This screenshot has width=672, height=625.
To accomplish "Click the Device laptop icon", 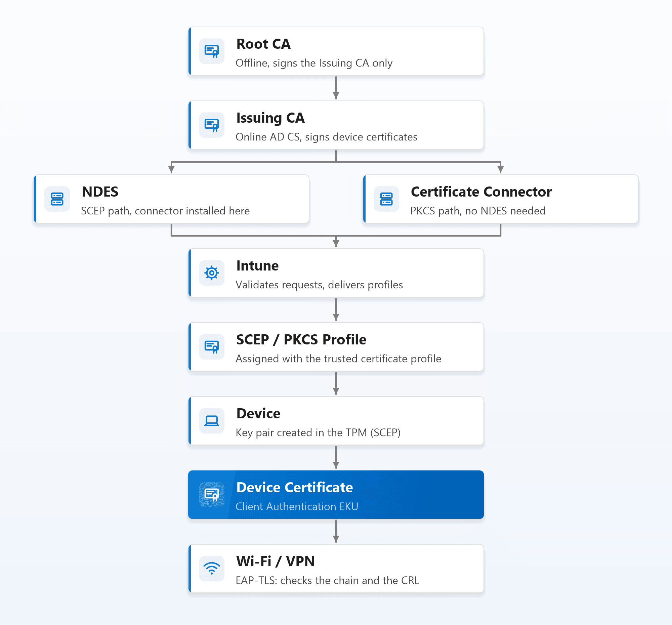I will tap(212, 421).
